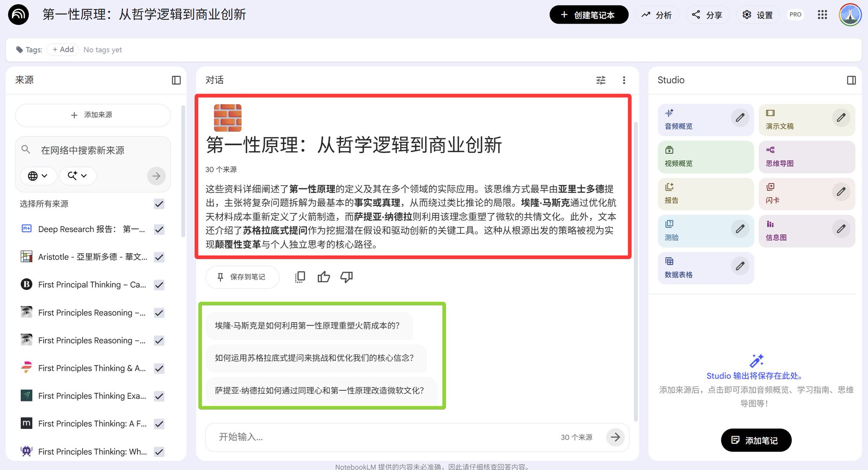Uncheck the Deep Research 报告 source
Image resolution: width=868 pixels, height=470 pixels.
(x=159, y=229)
